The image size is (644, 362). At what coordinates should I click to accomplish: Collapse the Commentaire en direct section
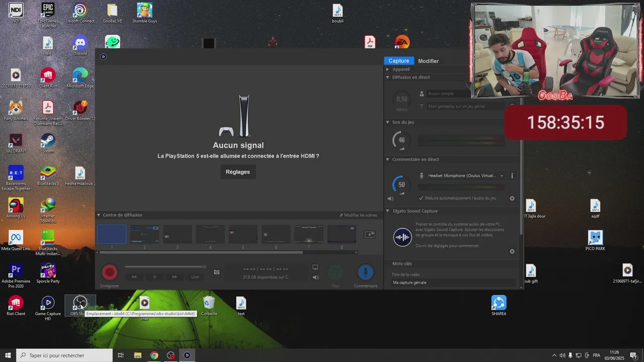point(387,159)
